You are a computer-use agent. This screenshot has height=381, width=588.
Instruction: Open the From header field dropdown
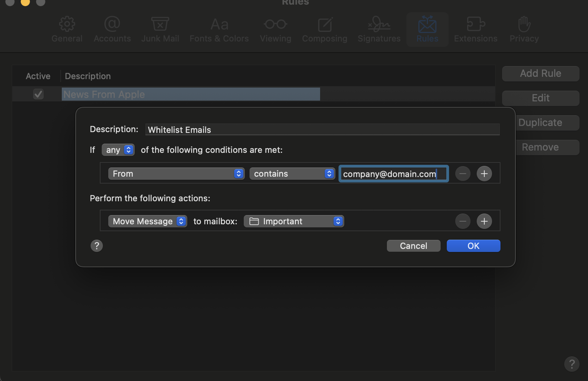176,174
